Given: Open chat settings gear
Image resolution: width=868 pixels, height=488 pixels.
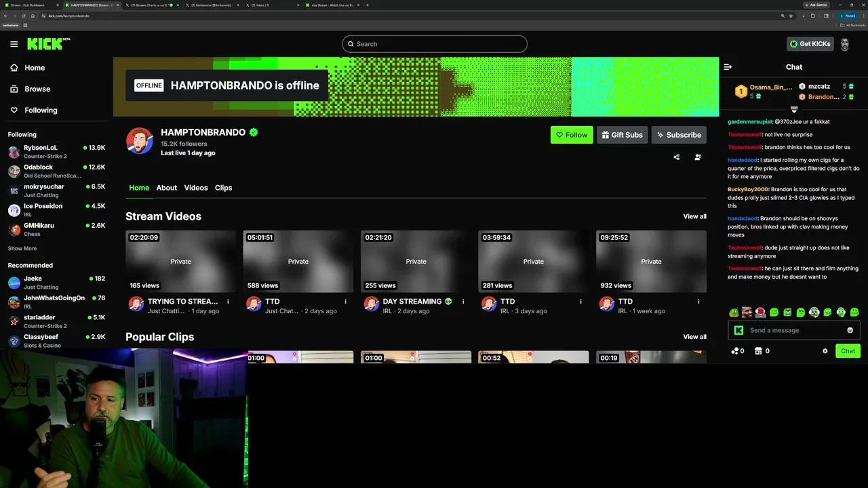Looking at the screenshot, I should [x=825, y=351].
